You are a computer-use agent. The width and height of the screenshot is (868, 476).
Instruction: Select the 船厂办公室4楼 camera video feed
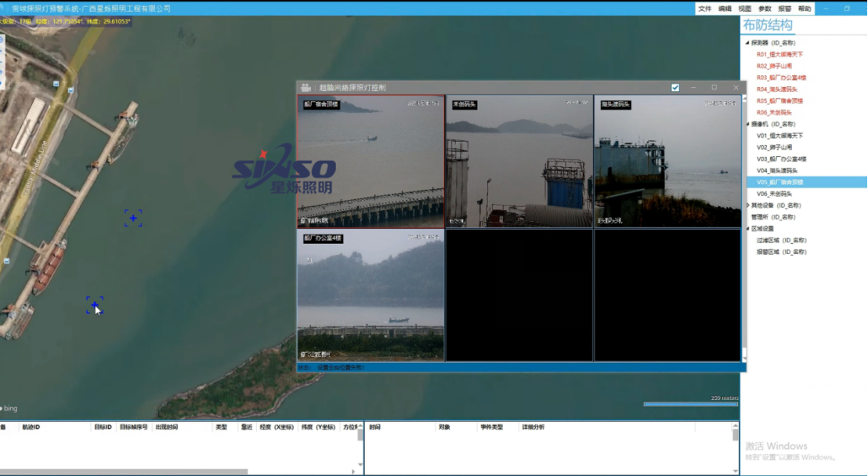370,295
